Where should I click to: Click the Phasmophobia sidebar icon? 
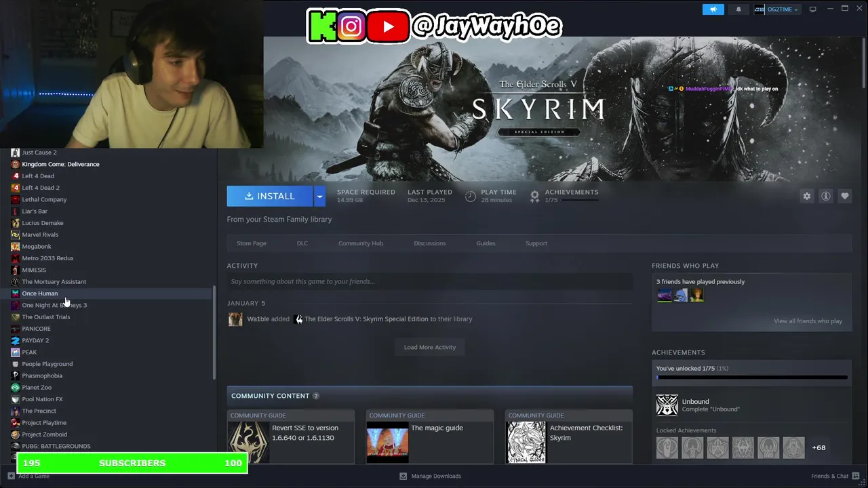click(x=15, y=375)
